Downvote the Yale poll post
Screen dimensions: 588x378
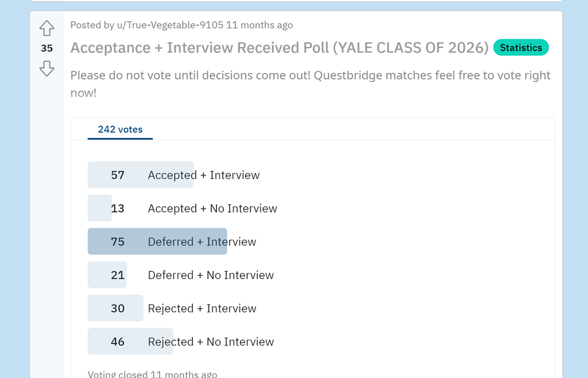[x=47, y=69]
